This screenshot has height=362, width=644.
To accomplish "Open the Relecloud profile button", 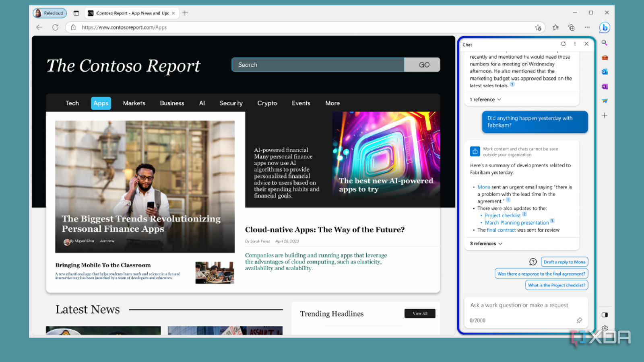I will 50,13.
